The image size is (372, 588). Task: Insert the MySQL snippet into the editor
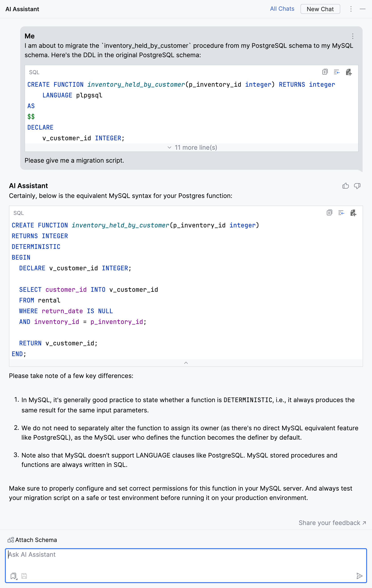[x=341, y=213]
